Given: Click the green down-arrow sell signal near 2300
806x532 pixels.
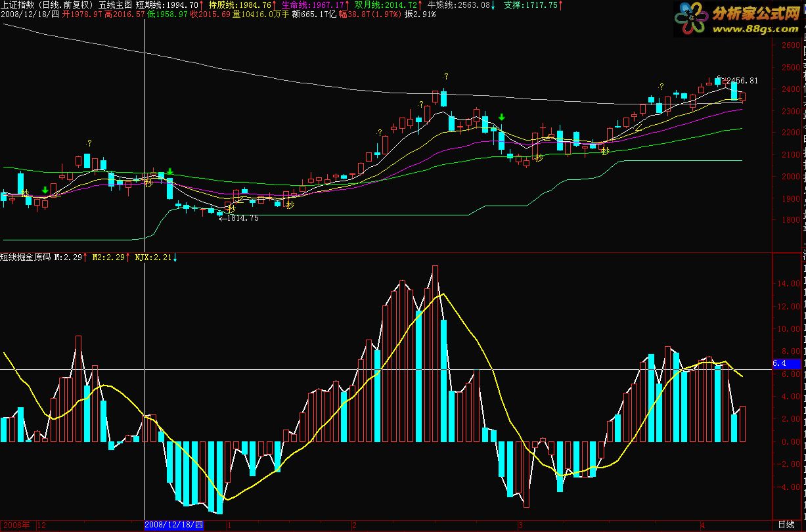Looking at the screenshot, I should pyautogui.click(x=502, y=118).
